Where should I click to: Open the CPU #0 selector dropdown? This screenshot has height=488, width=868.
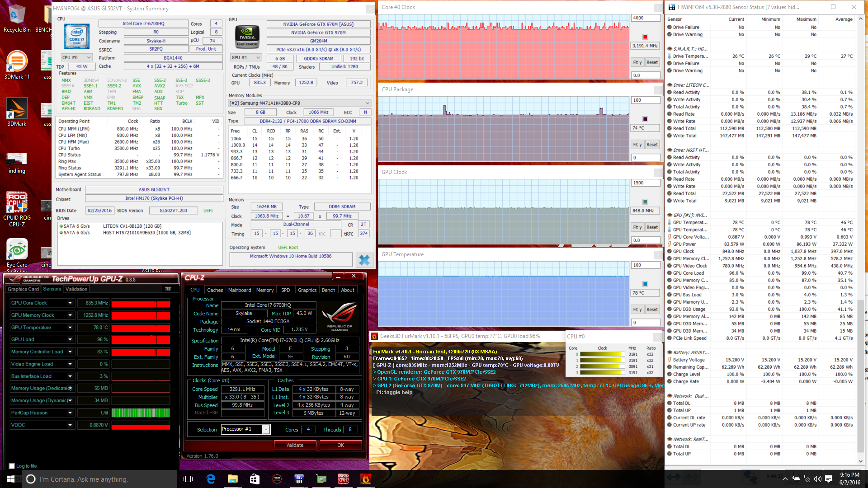(x=77, y=58)
